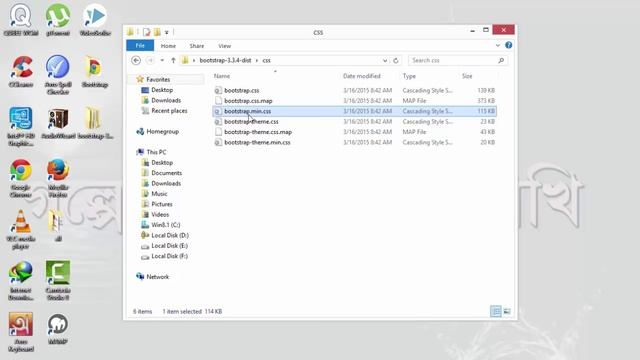Select the bootstrap.min.css file

[x=354, y=111]
